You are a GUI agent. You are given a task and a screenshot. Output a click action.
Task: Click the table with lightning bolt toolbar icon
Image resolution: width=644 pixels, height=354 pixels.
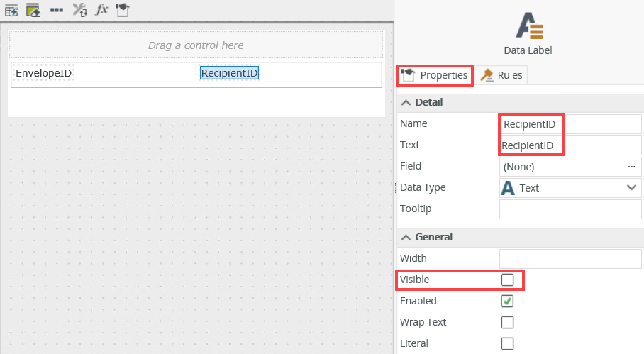tap(12, 10)
